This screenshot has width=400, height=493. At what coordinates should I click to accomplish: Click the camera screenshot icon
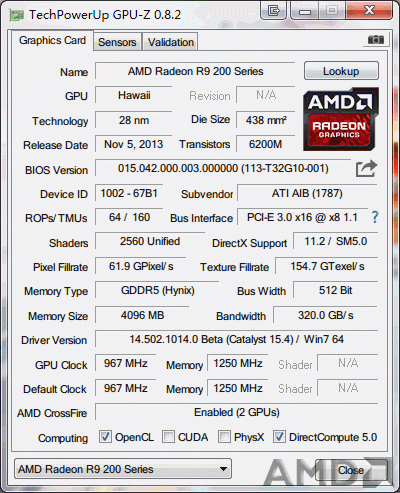pyautogui.click(x=376, y=40)
